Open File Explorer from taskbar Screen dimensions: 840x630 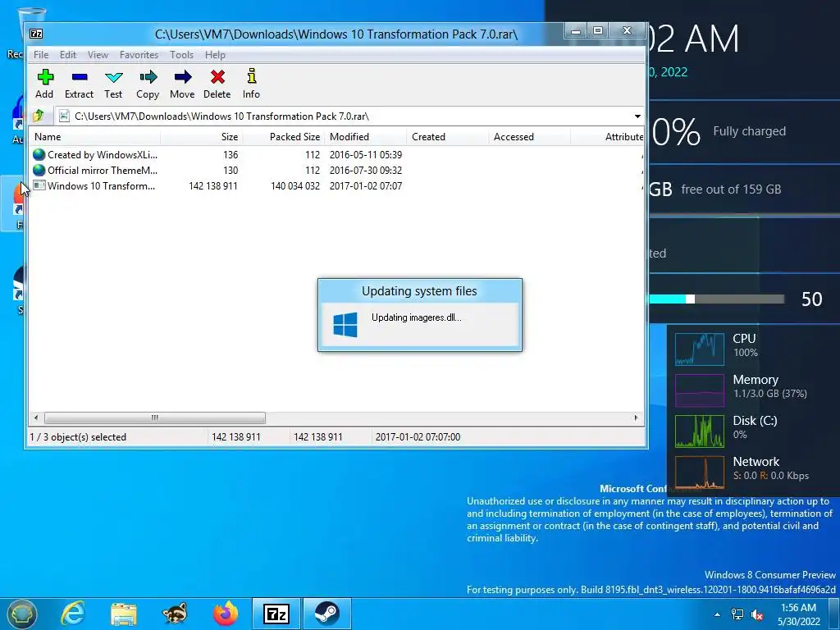pyautogui.click(x=124, y=614)
